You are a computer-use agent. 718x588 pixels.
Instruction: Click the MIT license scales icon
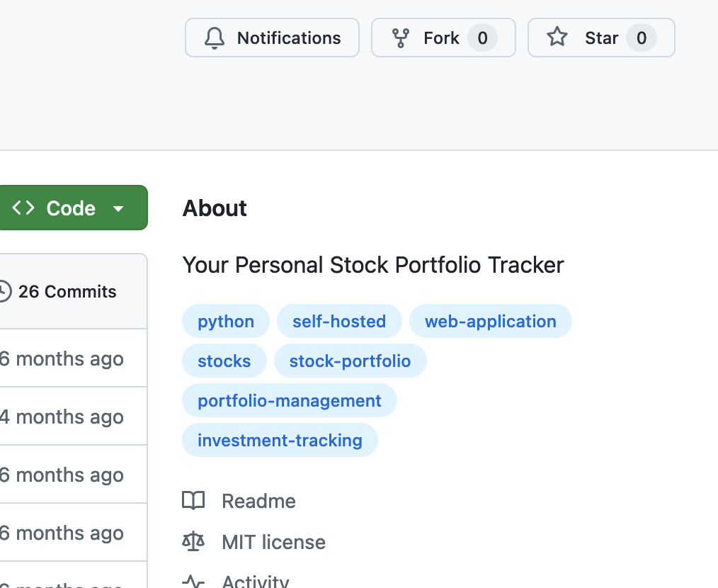point(193,542)
